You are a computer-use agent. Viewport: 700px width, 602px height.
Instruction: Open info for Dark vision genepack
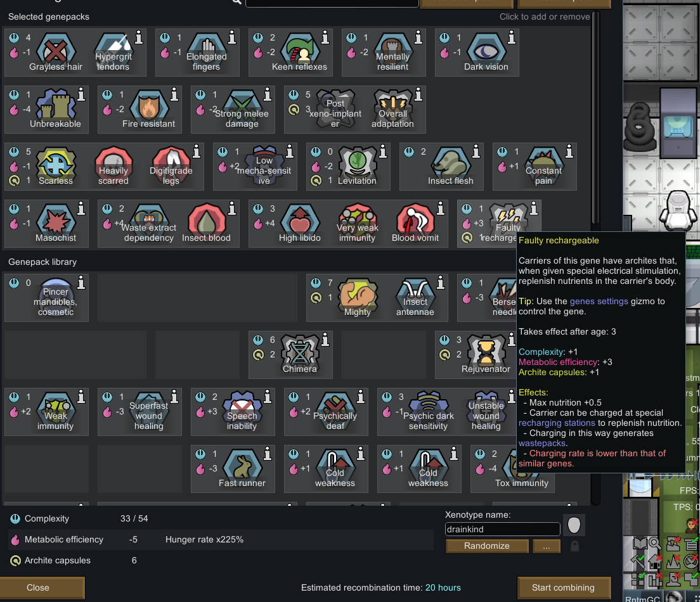tap(512, 37)
